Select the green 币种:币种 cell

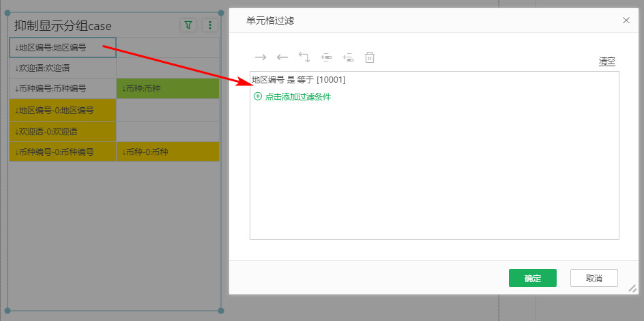168,89
